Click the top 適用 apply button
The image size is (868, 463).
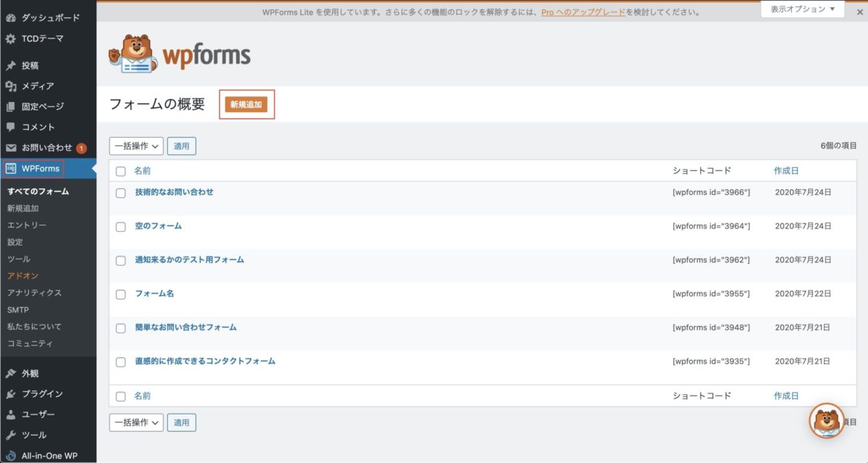click(x=182, y=146)
